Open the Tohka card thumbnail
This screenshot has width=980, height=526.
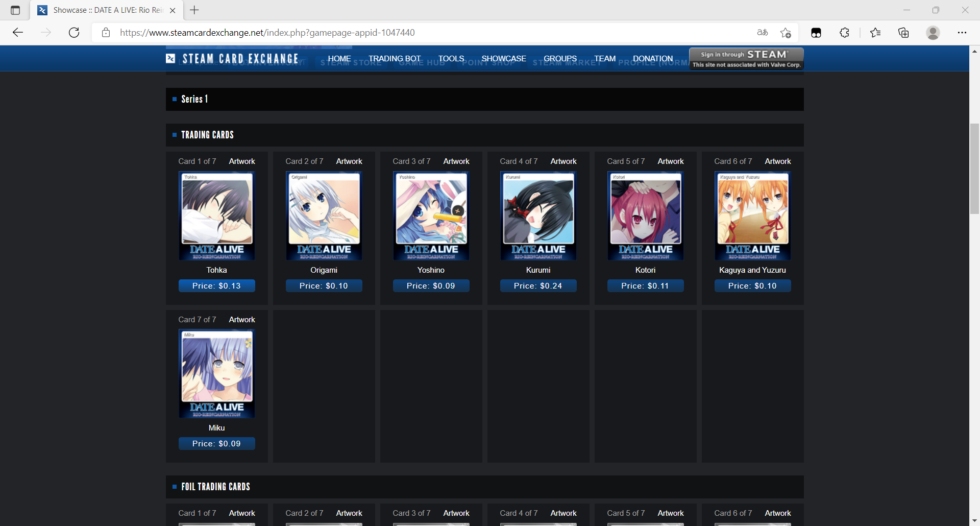(x=217, y=216)
